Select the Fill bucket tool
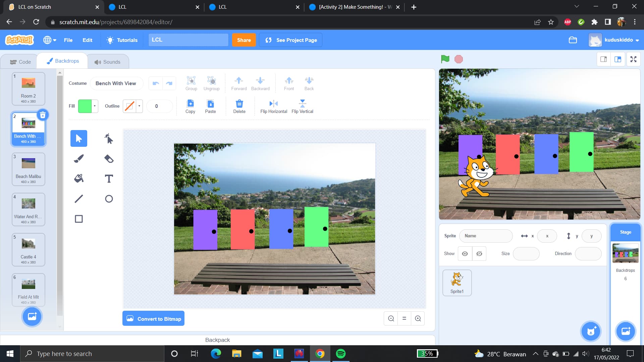The width and height of the screenshot is (644, 362). tap(78, 179)
